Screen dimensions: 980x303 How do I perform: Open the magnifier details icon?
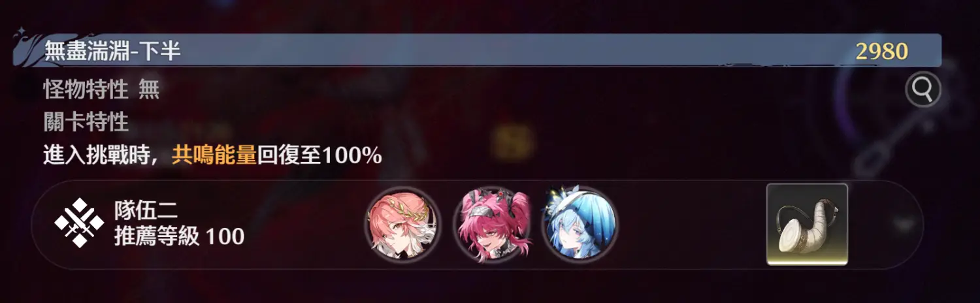(923, 89)
